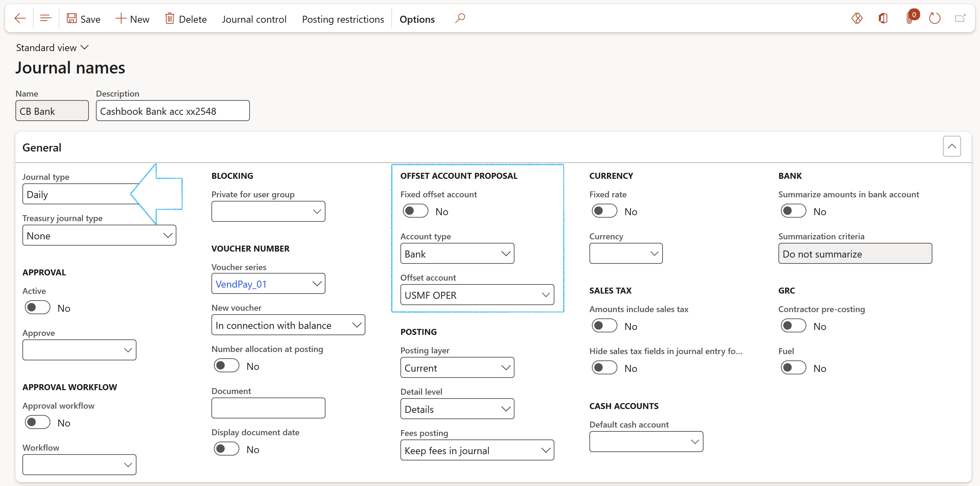Open in new window icon

click(x=960, y=18)
